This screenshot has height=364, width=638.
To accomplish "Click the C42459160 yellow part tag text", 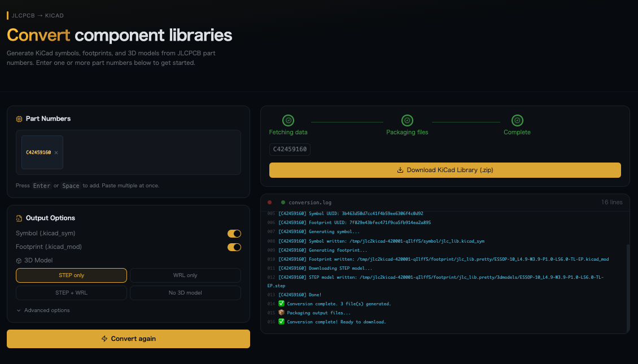I will (x=38, y=152).
